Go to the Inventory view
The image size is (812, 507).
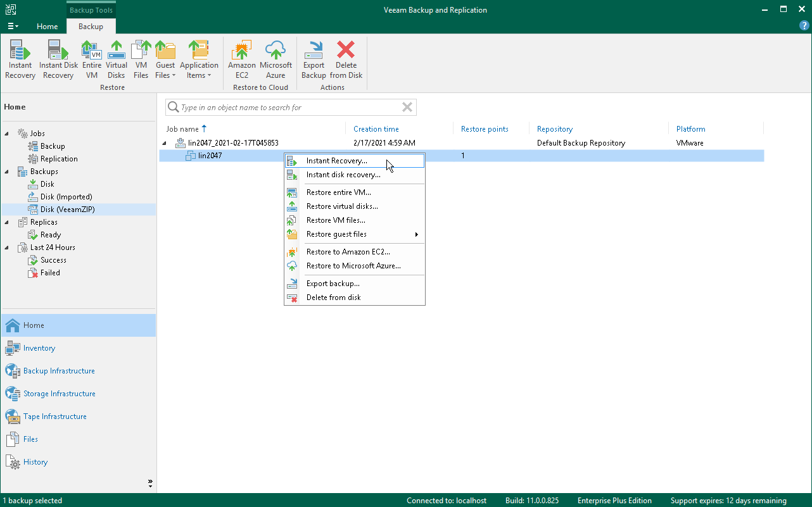click(x=39, y=348)
